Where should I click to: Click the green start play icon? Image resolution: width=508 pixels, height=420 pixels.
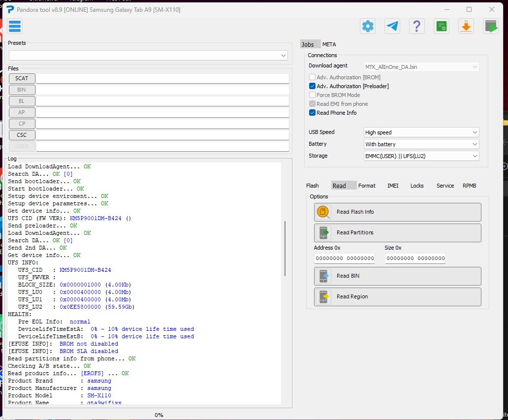pyautogui.click(x=490, y=26)
